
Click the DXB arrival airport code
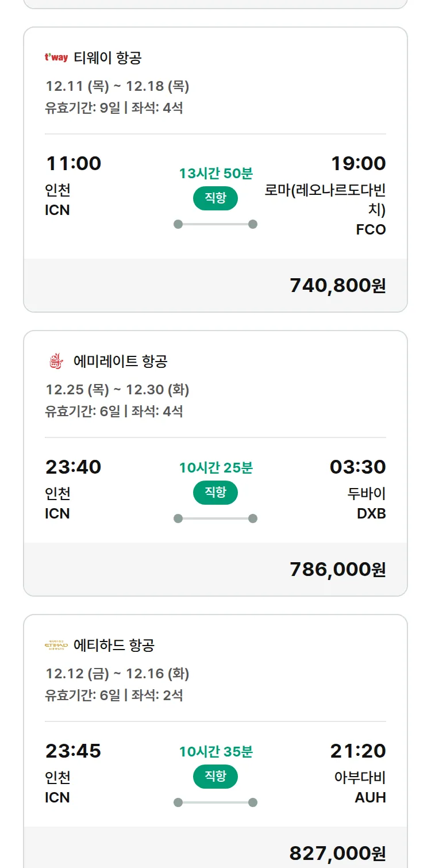point(371,514)
